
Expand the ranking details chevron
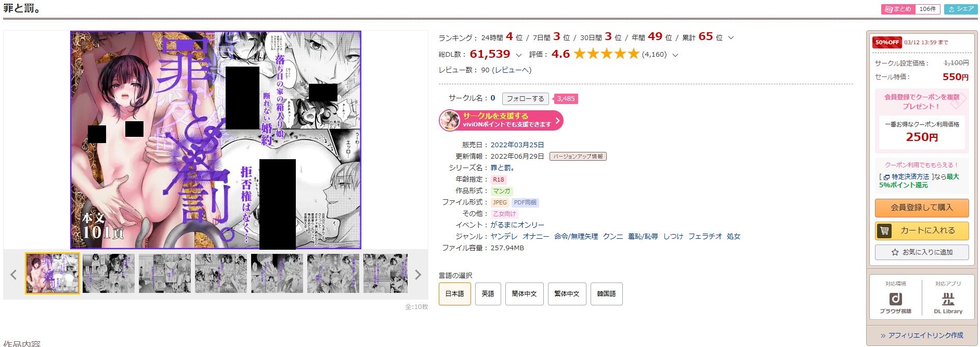click(731, 38)
